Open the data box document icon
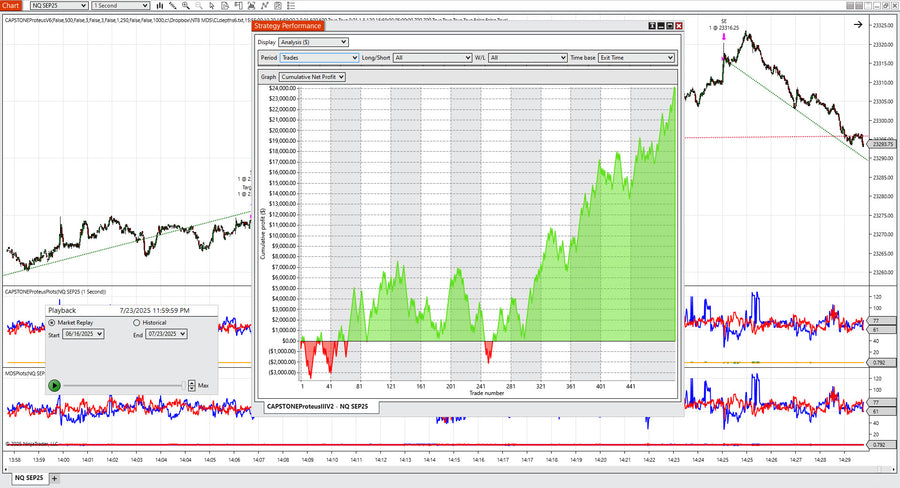The width and height of the screenshot is (900, 488). (225, 6)
